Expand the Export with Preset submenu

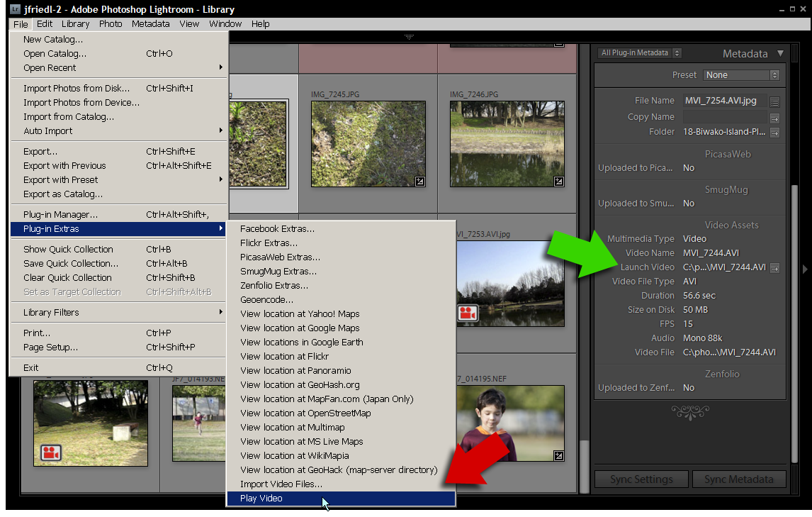pos(119,180)
